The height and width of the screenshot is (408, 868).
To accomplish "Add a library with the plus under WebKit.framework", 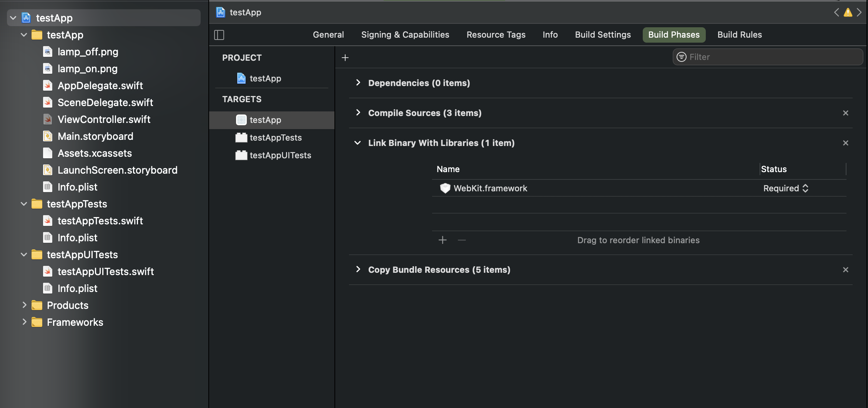I will tap(442, 240).
